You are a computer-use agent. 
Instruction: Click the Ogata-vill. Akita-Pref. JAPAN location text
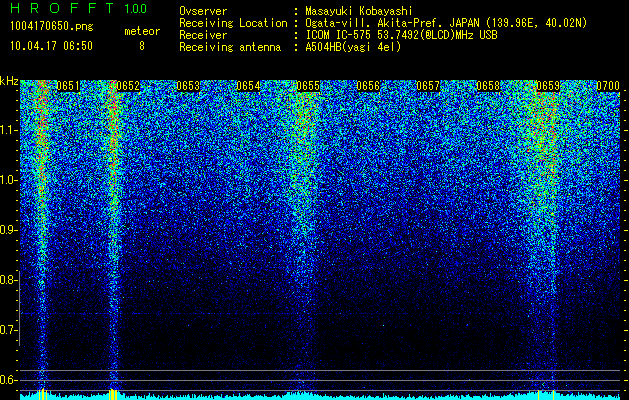point(446,23)
